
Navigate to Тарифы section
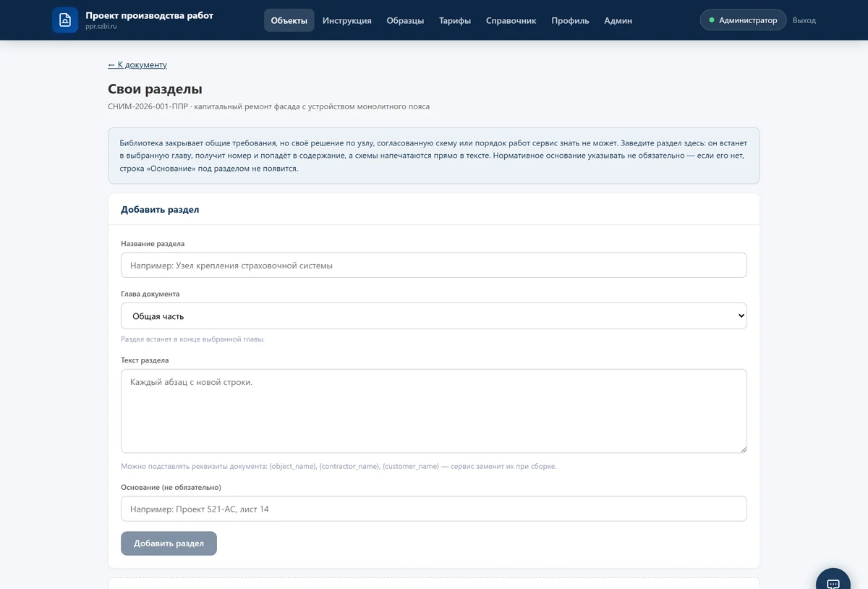(455, 20)
